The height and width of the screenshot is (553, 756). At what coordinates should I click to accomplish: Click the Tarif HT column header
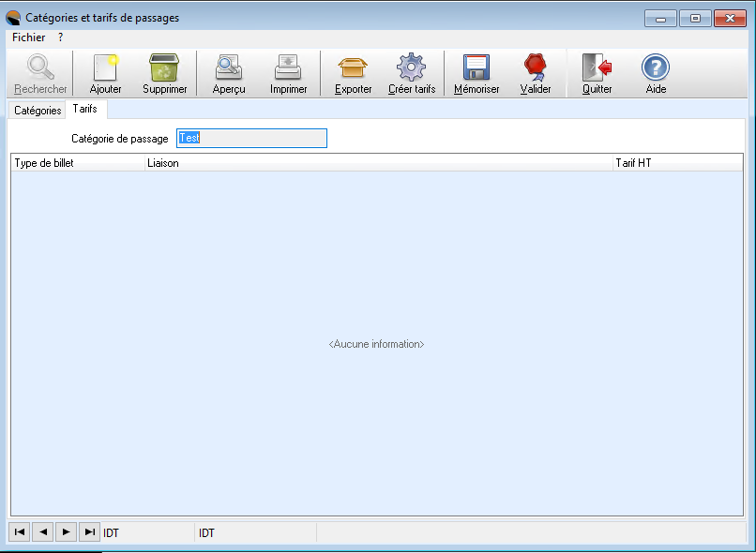tap(675, 163)
